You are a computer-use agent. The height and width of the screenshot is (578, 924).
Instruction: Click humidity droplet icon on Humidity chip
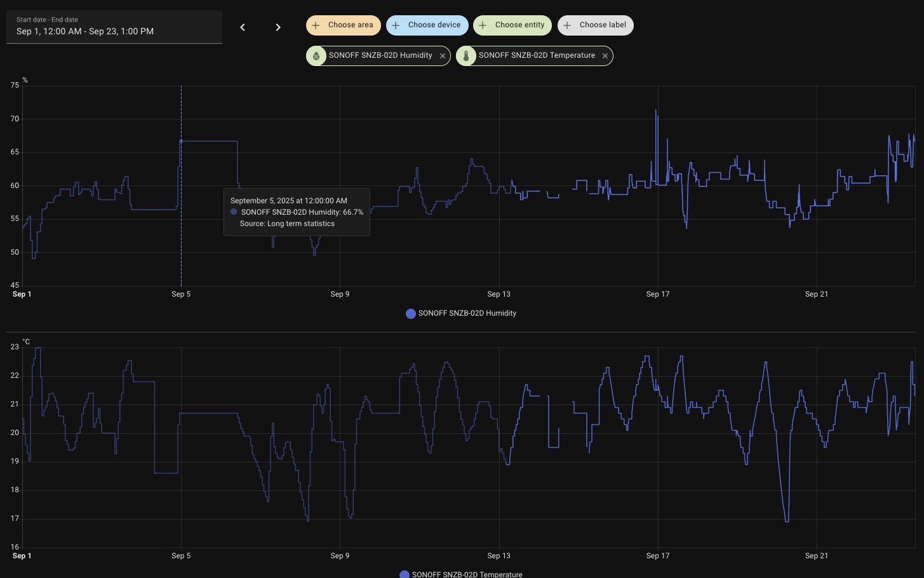316,56
